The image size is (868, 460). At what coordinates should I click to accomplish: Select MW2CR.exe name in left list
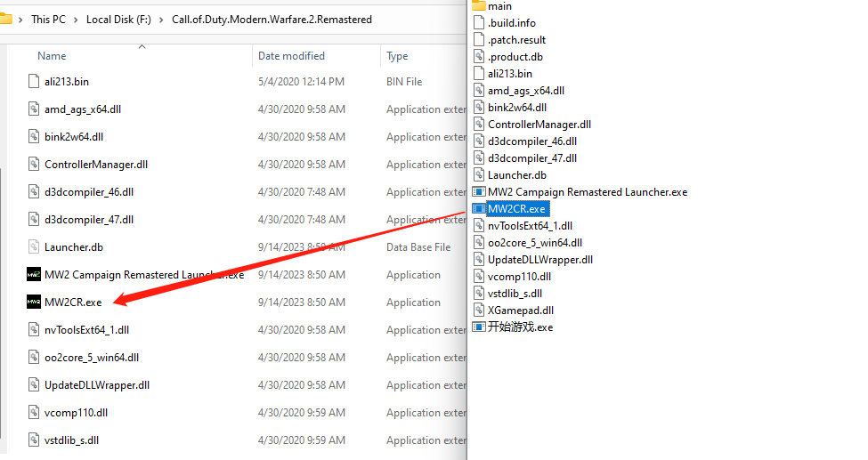(x=73, y=303)
